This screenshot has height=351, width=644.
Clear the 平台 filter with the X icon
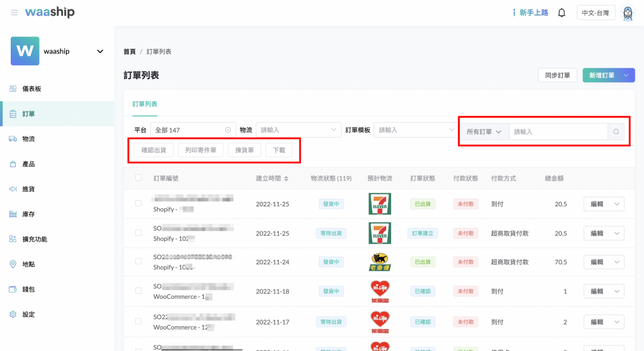[228, 130]
